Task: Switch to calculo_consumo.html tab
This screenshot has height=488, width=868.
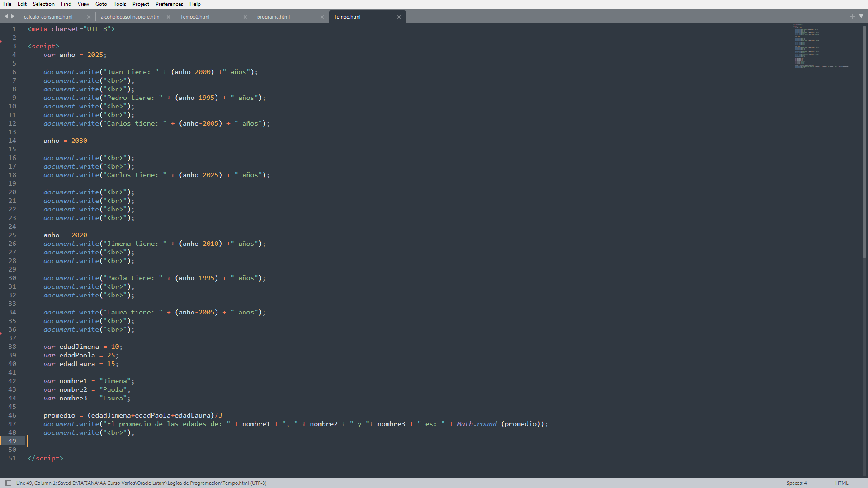Action: click(x=48, y=17)
